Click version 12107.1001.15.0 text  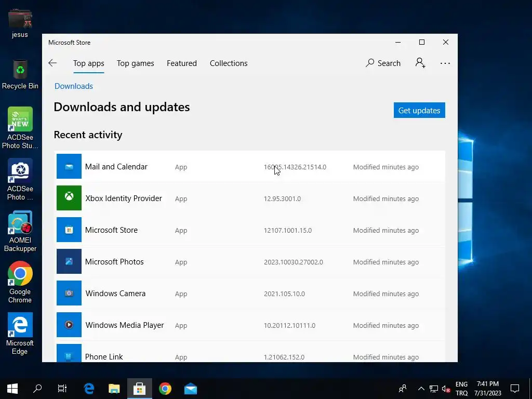288,230
